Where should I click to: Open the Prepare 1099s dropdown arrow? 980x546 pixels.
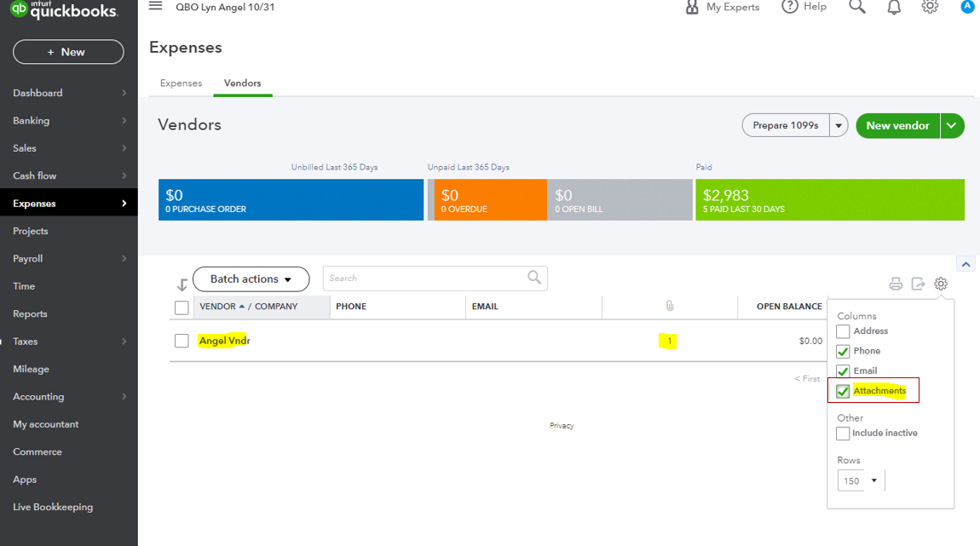click(x=839, y=125)
